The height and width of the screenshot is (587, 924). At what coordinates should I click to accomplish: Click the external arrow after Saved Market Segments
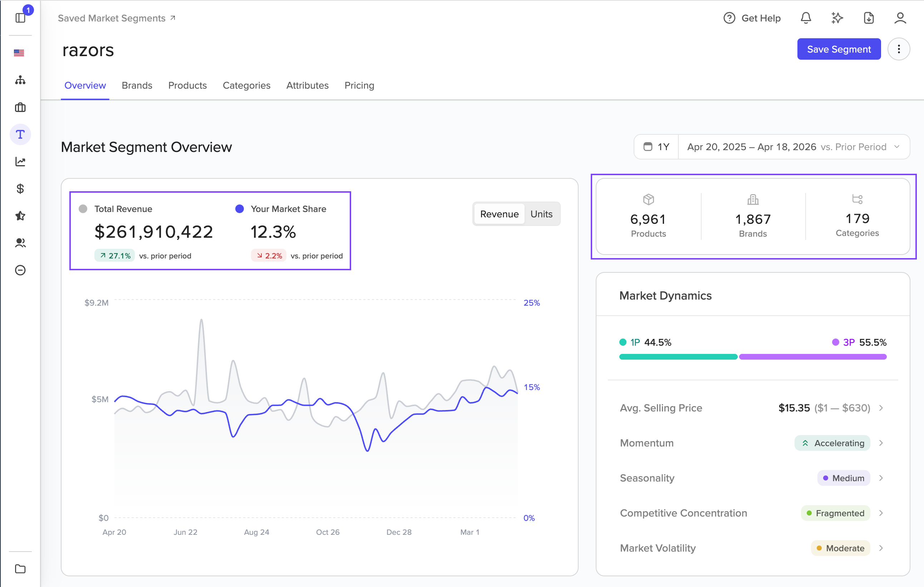tap(173, 18)
